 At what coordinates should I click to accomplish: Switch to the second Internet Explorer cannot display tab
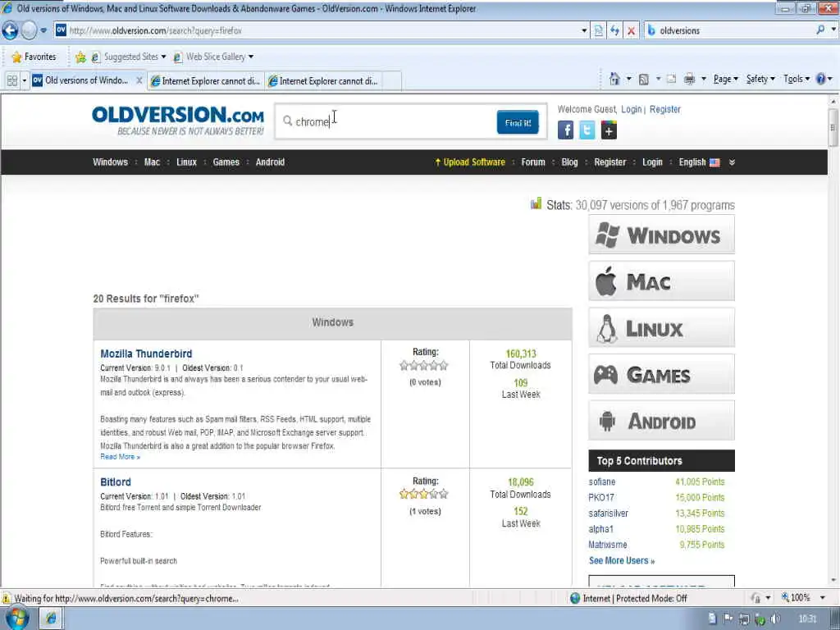tap(206, 81)
